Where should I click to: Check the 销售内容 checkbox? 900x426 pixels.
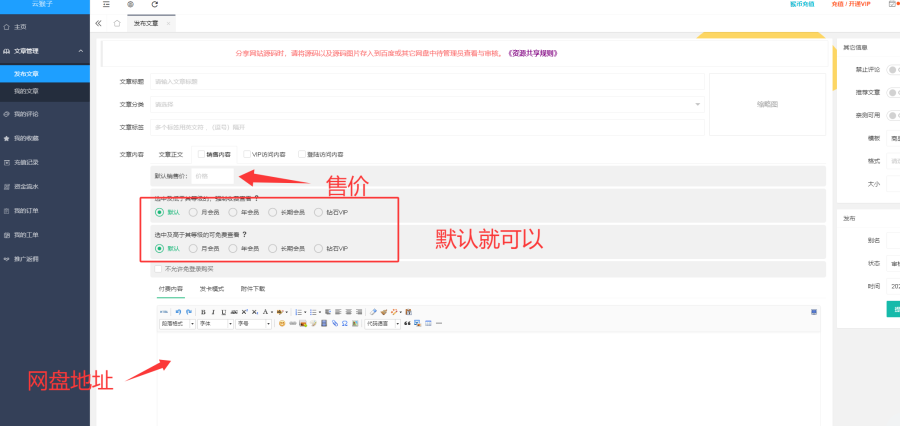pyautogui.click(x=201, y=154)
